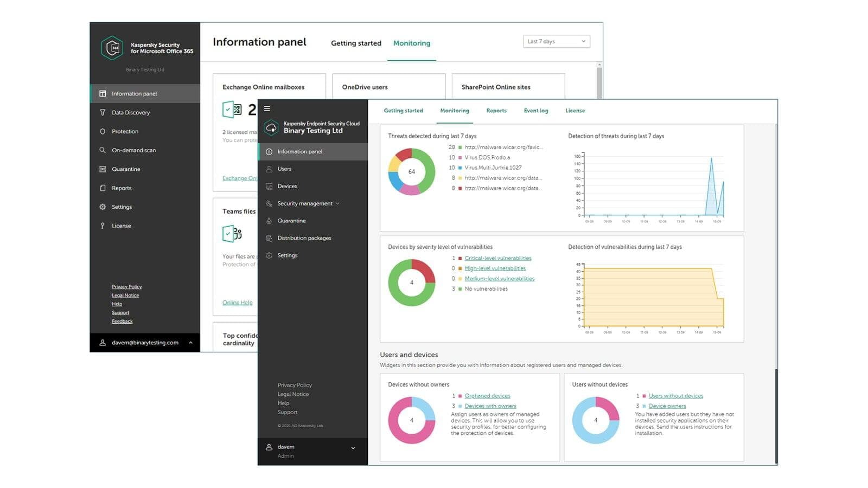Click the Exchange Online mailboxes icon

pyautogui.click(x=232, y=110)
